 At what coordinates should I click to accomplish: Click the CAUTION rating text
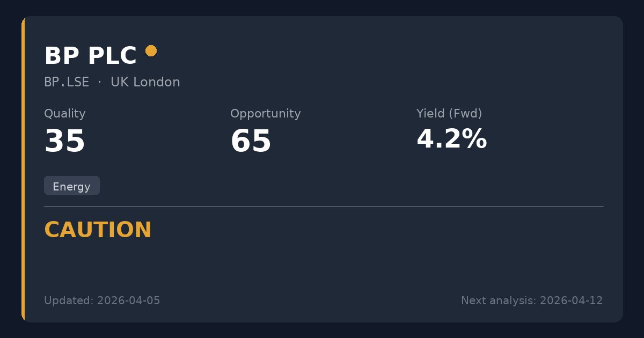tap(98, 230)
